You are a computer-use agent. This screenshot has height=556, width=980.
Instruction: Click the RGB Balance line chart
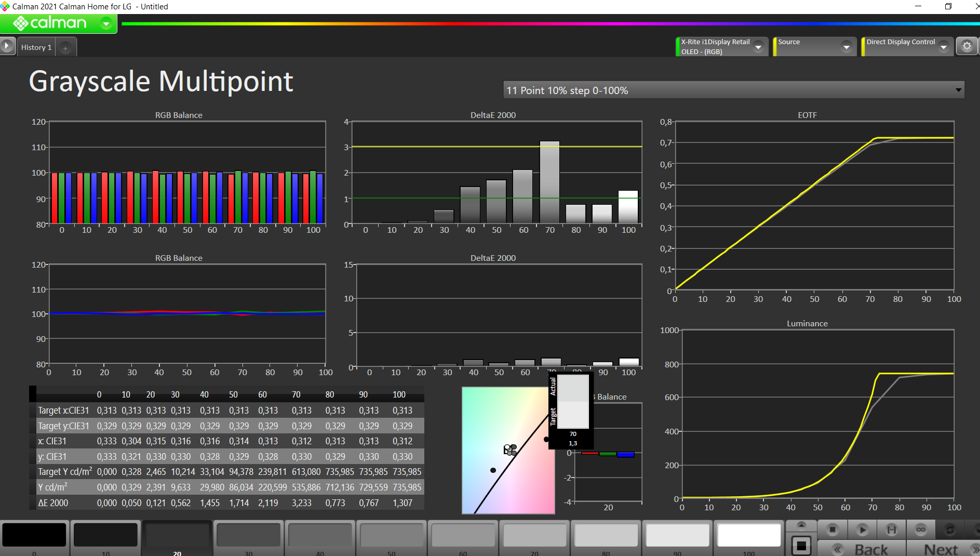tap(187, 314)
